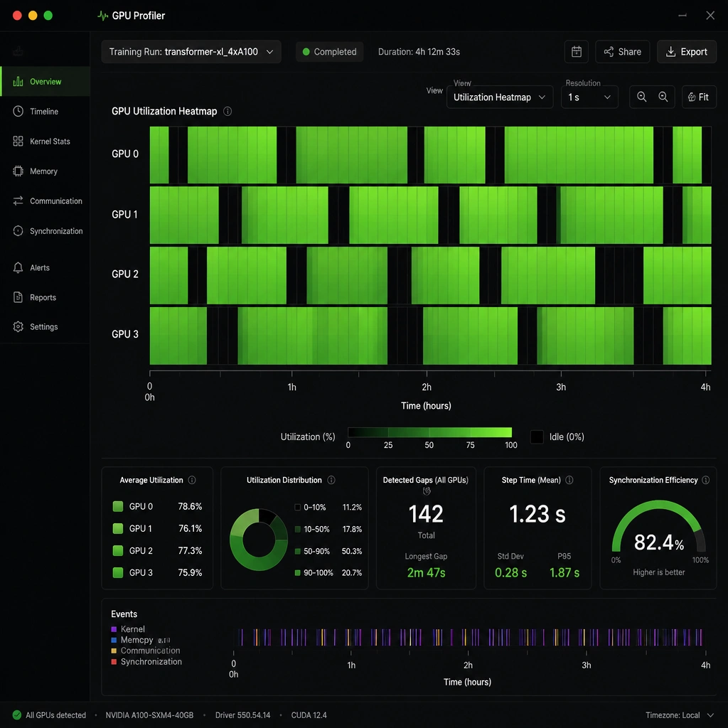Click the Overview bar chart icon
This screenshot has height=728, width=728.
[x=18, y=82]
